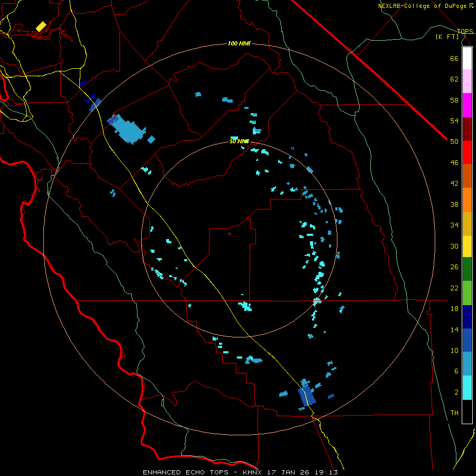Click the 22 value on legend
This screenshot has height=476, width=476.
click(454, 288)
